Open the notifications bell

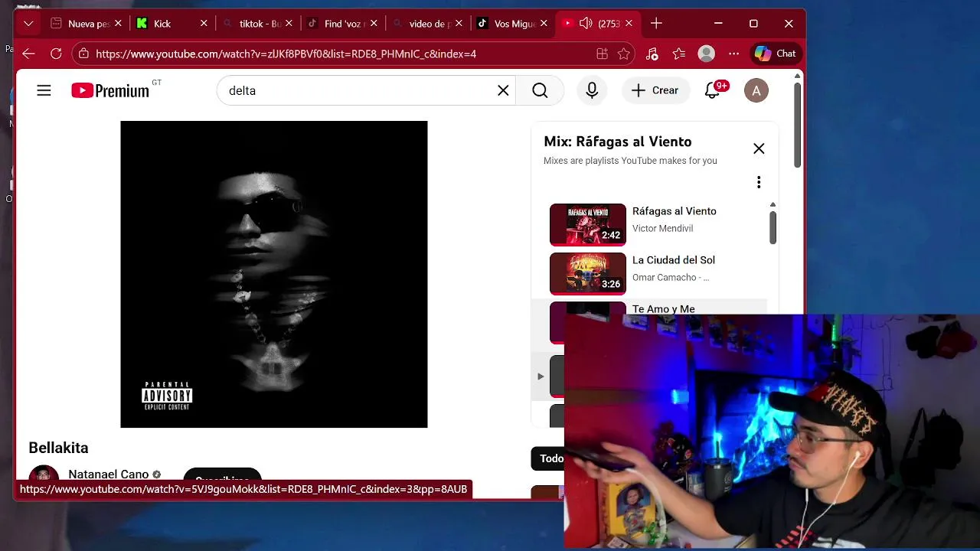coord(713,90)
